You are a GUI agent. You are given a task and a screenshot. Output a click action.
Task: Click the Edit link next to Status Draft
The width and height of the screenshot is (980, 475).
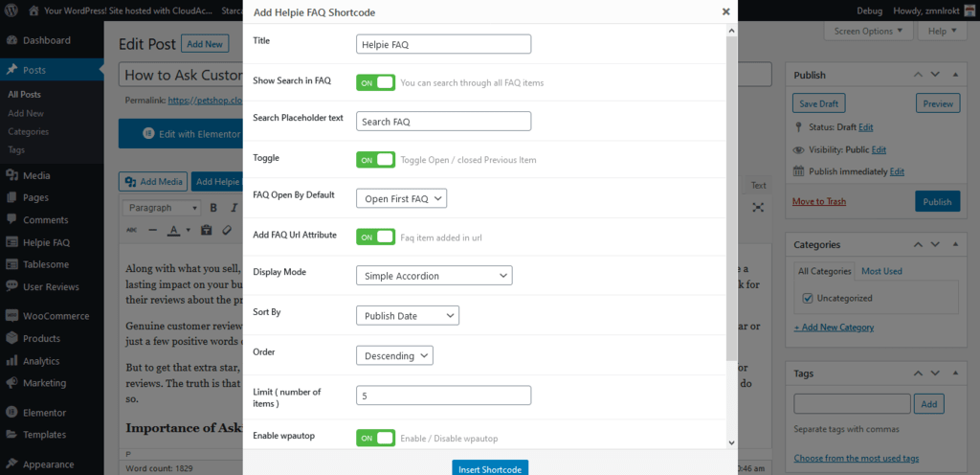click(x=865, y=126)
